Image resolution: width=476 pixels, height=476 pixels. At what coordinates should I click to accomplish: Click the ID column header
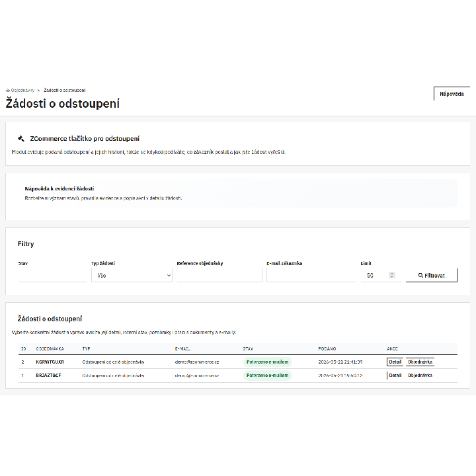click(23, 349)
